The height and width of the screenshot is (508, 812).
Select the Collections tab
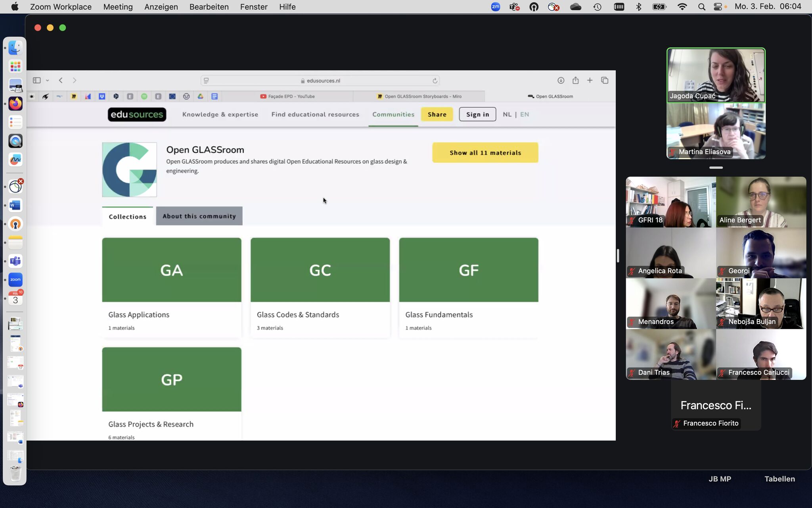pos(127,216)
